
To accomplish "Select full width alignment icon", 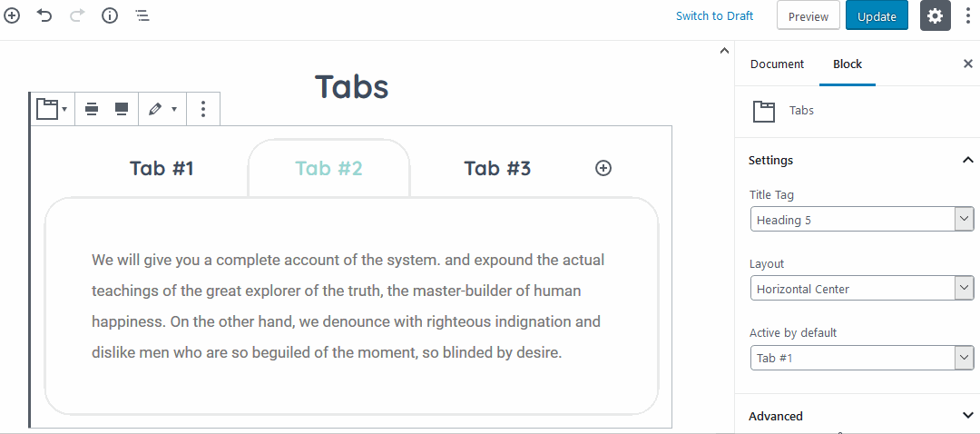I will pyautogui.click(x=122, y=109).
